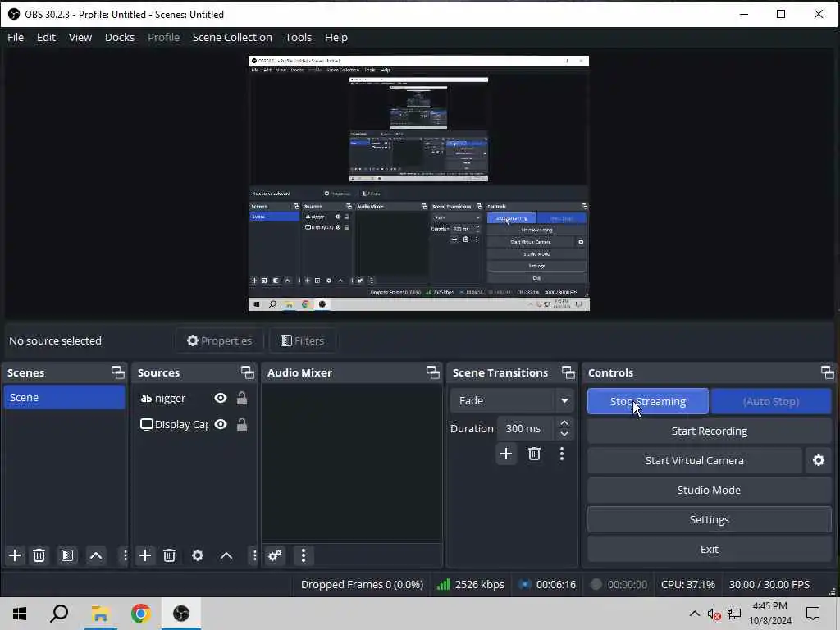840x630 pixels.
Task: Lock the text source with 'ab' icon
Action: (x=242, y=398)
